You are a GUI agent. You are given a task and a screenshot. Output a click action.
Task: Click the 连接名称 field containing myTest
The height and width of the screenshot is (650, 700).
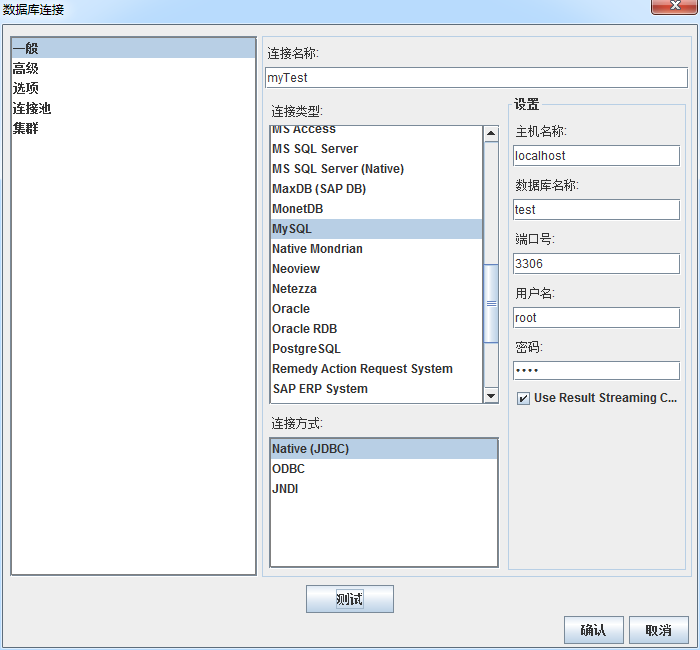point(476,78)
